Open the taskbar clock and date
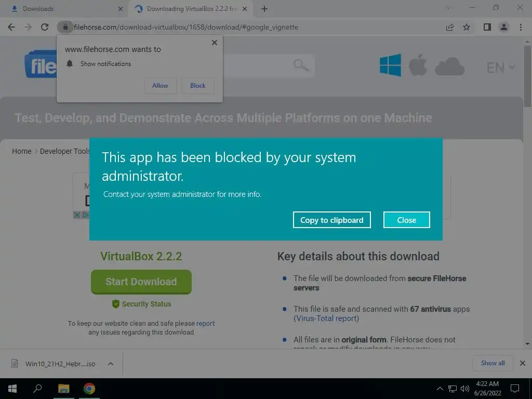This screenshot has height=399, width=532. pyautogui.click(x=487, y=389)
